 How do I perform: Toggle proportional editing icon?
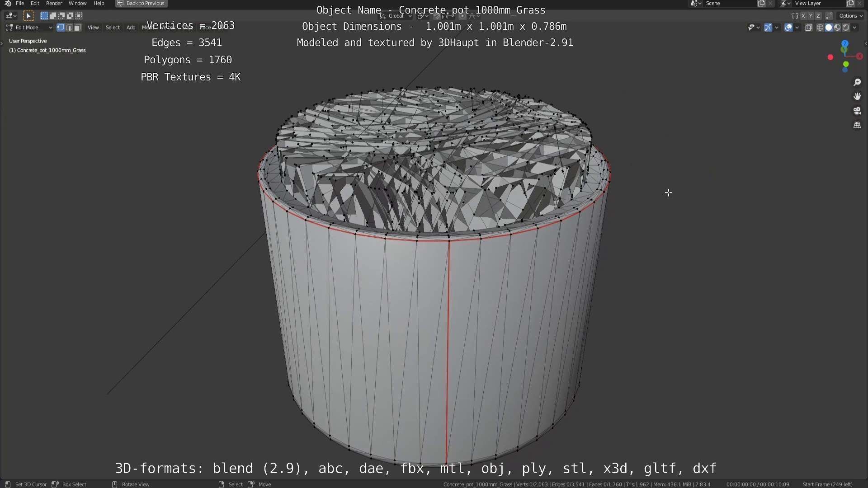462,16
